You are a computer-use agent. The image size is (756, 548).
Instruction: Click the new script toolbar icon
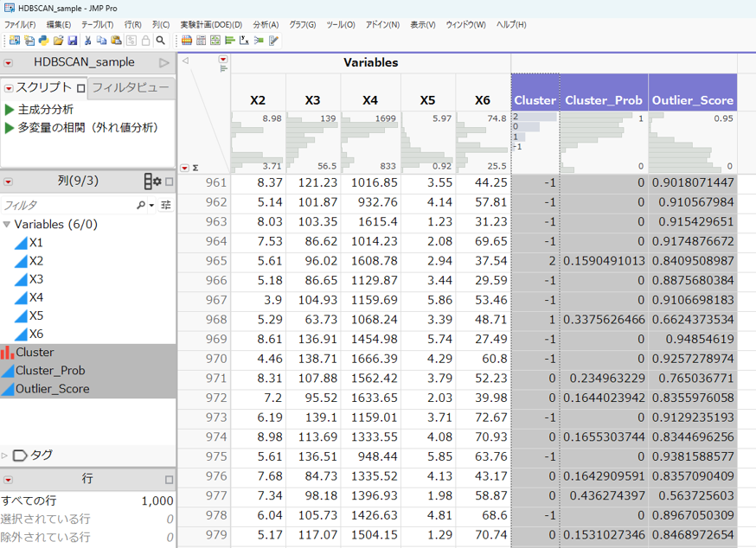[29, 41]
